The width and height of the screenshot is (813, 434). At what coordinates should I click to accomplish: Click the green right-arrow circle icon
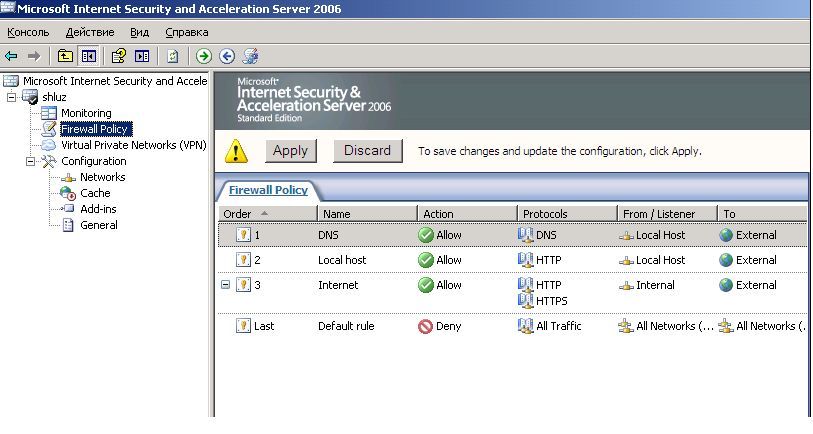pyautogui.click(x=204, y=56)
